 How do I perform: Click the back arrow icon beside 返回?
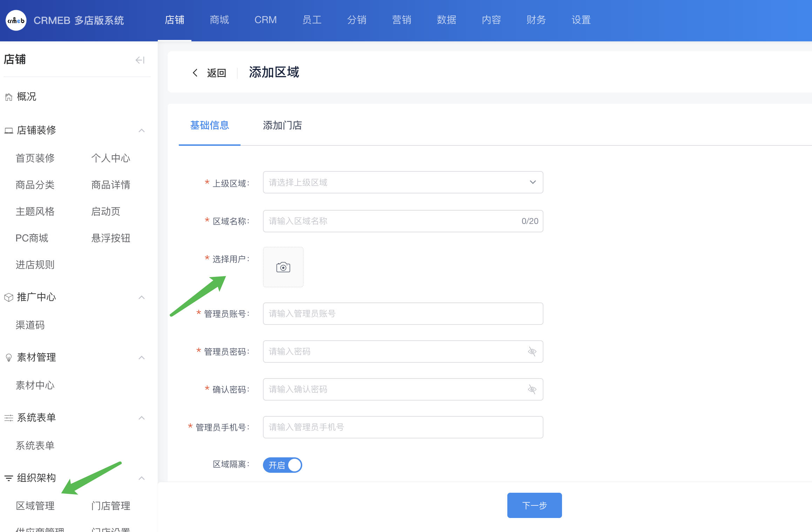coord(195,73)
